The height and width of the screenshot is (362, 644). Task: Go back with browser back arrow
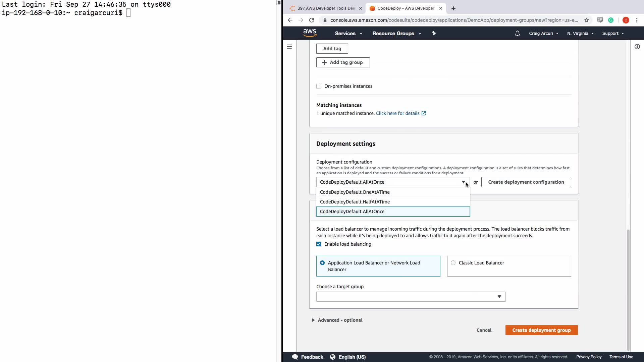(290, 20)
